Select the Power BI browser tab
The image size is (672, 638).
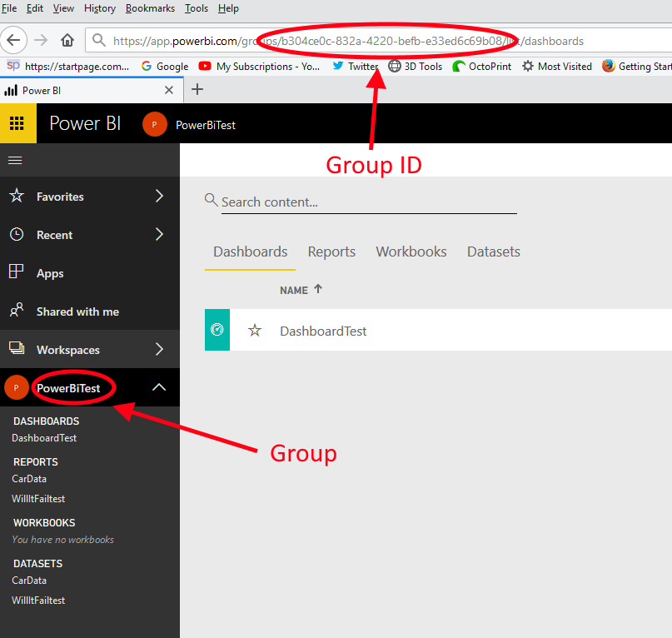tap(92, 90)
